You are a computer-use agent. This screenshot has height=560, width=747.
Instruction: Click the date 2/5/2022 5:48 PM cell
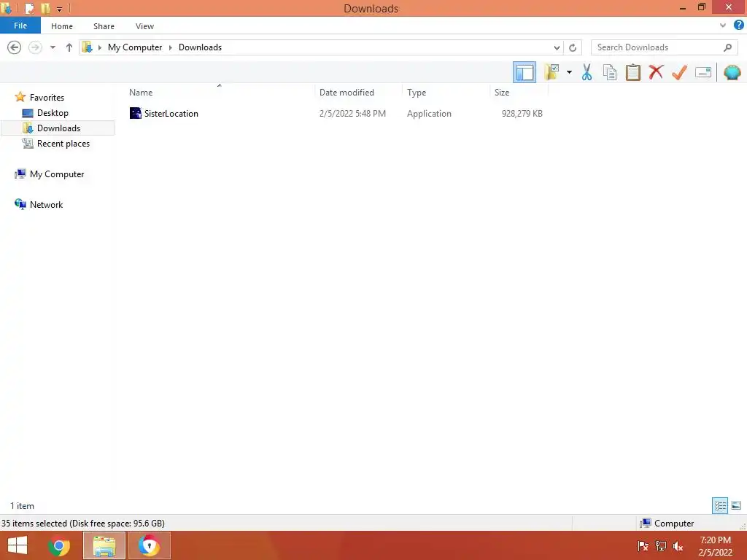point(352,113)
